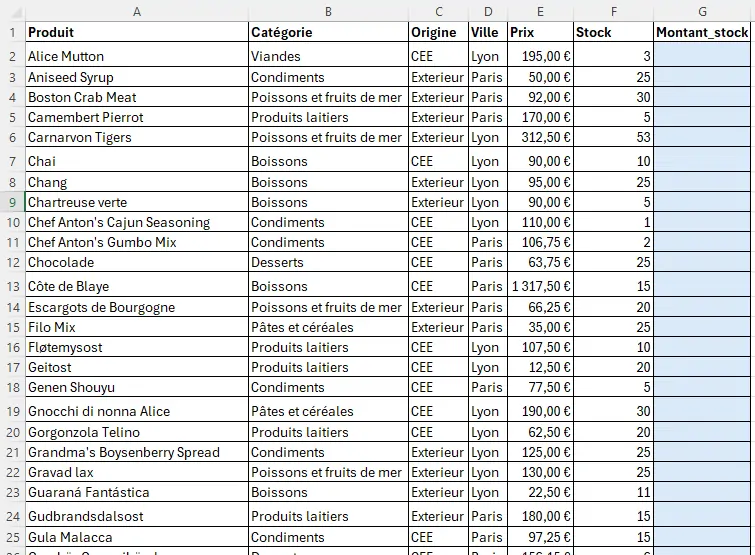
Task: Click the Montant_stock header cell
Action: tap(703, 32)
